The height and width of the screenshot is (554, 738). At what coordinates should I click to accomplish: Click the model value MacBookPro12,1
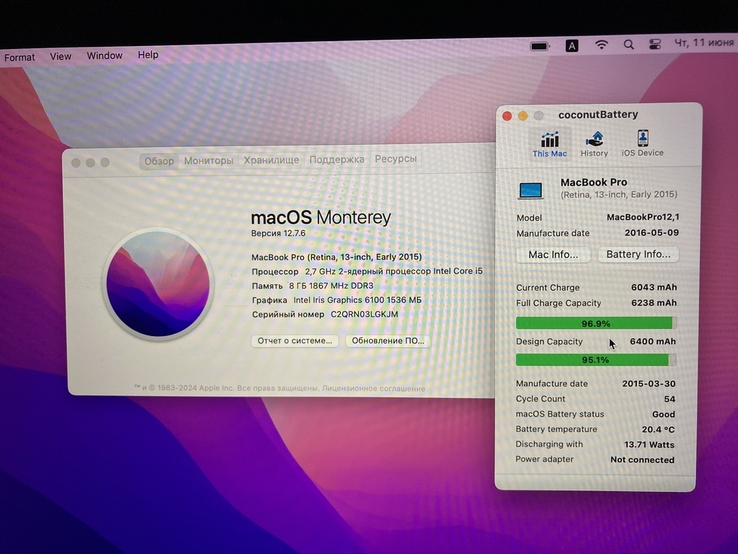point(643,217)
